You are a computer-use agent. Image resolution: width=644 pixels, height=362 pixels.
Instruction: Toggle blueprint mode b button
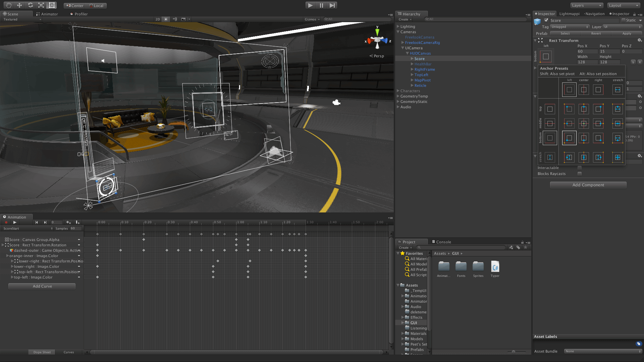633,62
